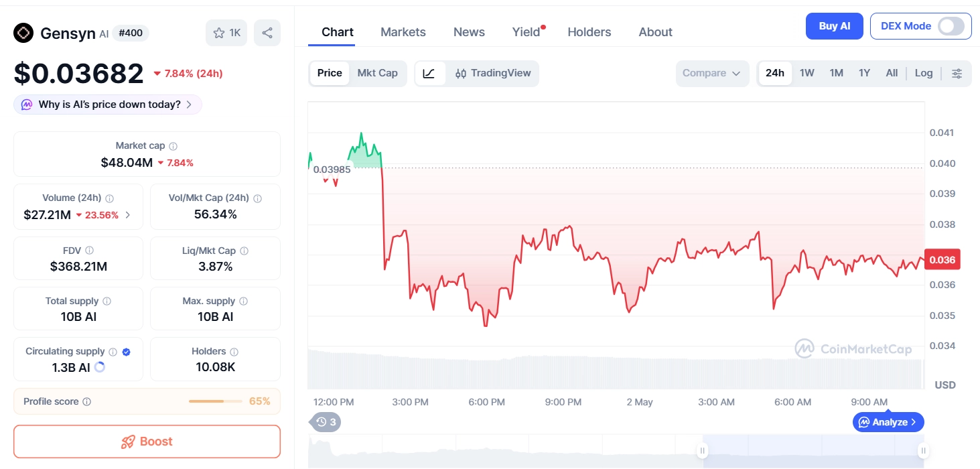
Task: Click the 10.08K holders value
Action: [216, 367]
